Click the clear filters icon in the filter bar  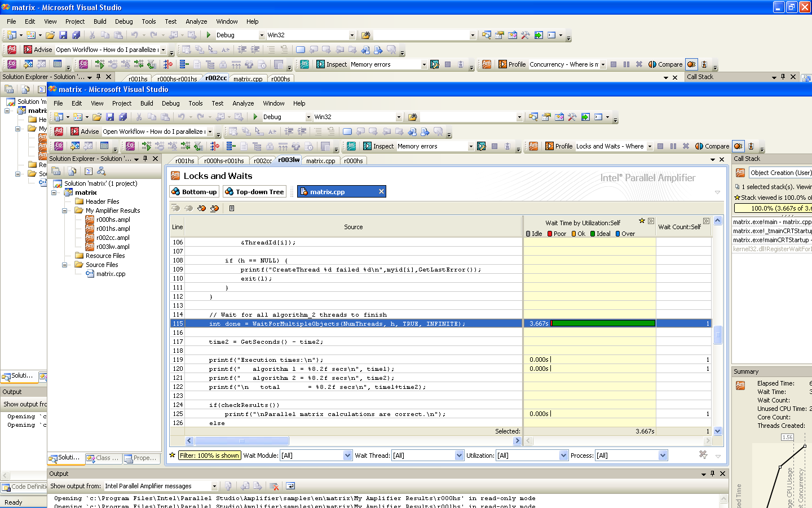[703, 455]
